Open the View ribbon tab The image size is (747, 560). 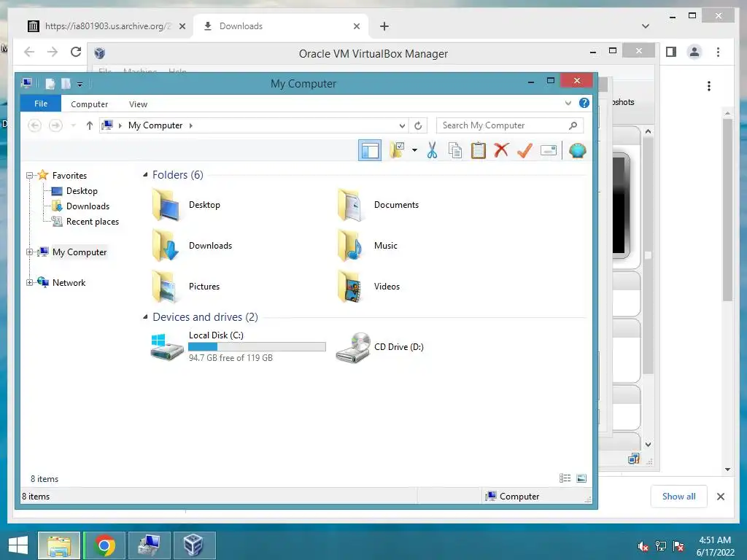pyautogui.click(x=138, y=104)
